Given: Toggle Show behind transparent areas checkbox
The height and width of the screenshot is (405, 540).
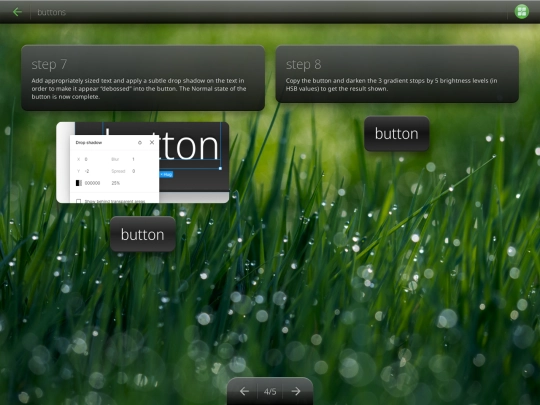Looking at the screenshot, I should (79, 201).
